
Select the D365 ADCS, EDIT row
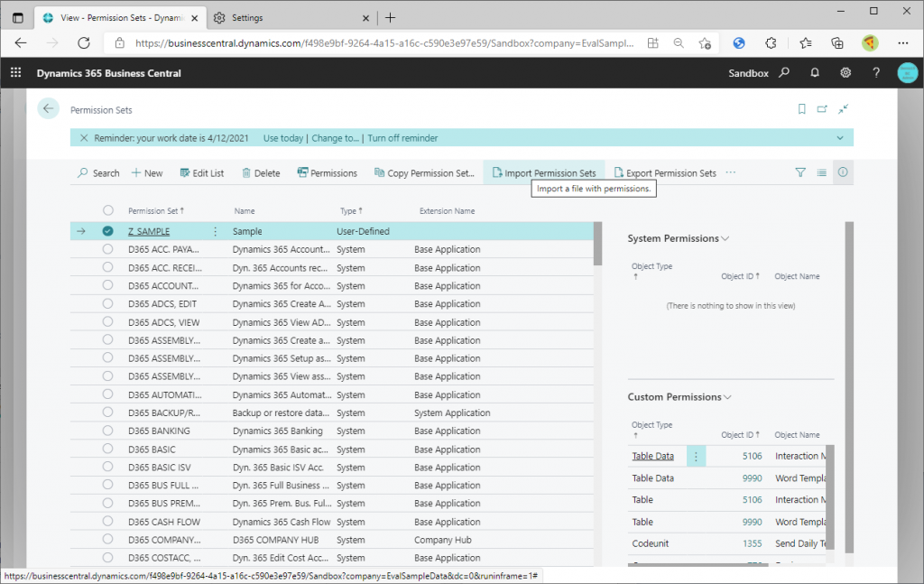107,303
